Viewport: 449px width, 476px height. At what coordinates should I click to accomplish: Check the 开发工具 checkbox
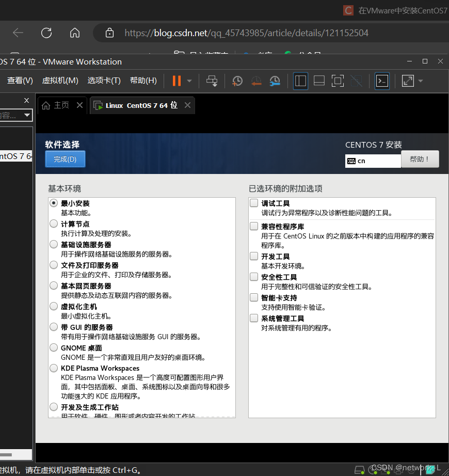coord(254,256)
